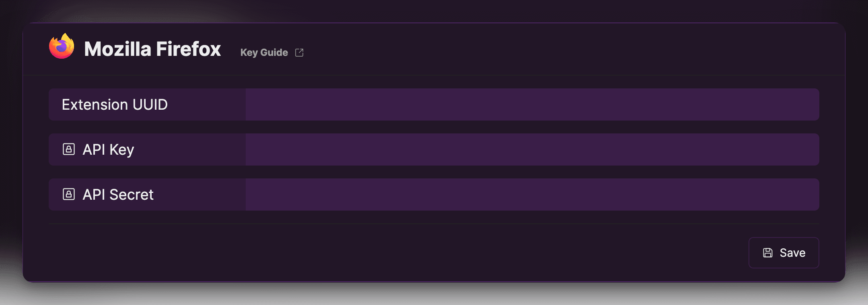Open the Key Guide link
The height and width of the screenshot is (305, 868).
(x=264, y=53)
